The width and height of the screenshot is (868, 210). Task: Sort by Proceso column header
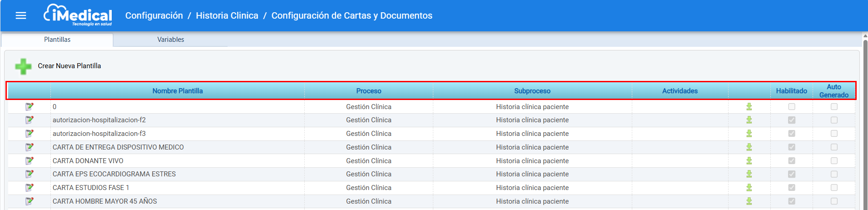[369, 91]
